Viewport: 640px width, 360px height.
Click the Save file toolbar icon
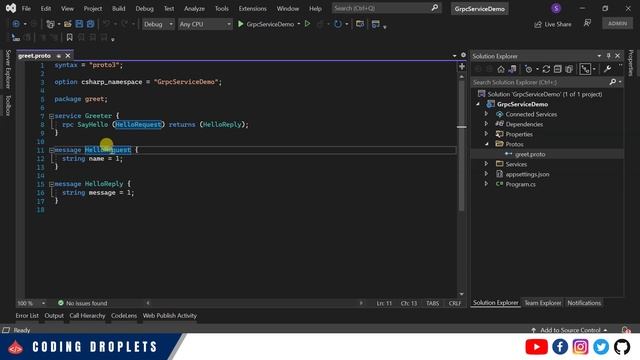point(79,24)
